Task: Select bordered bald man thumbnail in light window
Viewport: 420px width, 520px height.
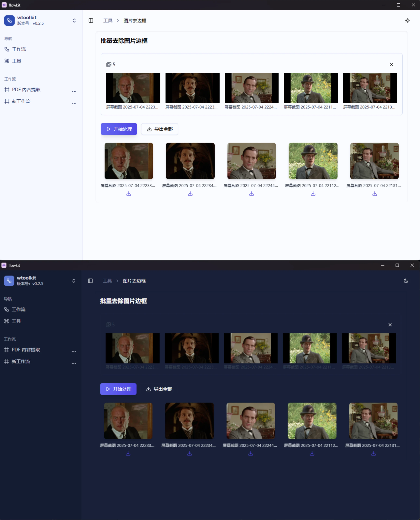Action: 133,88
